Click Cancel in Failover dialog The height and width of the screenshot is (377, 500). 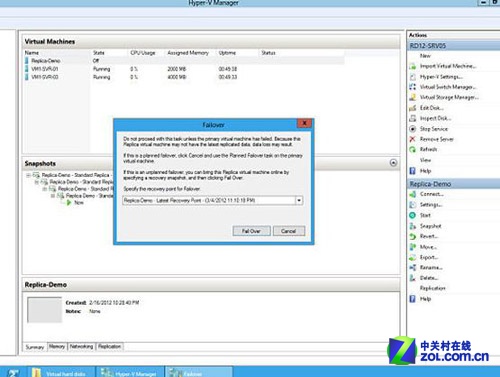point(289,231)
